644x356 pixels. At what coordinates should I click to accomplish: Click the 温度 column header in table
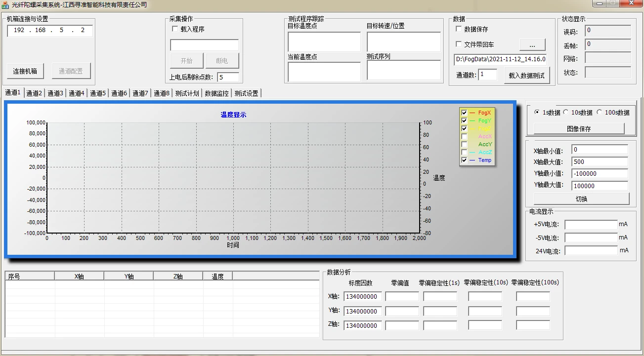pyautogui.click(x=218, y=277)
